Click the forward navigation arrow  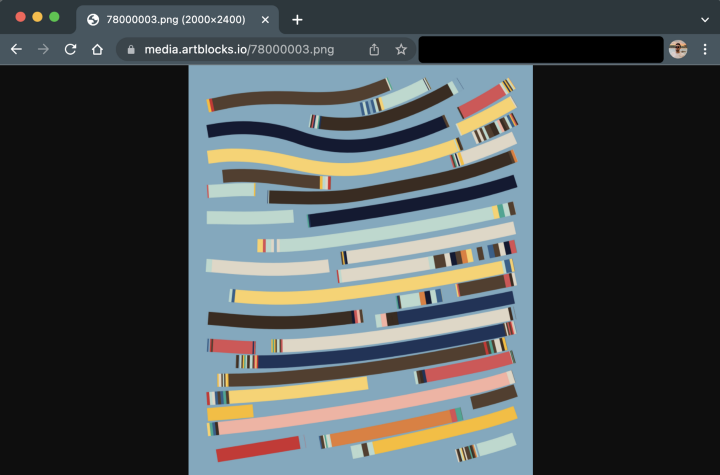point(43,49)
